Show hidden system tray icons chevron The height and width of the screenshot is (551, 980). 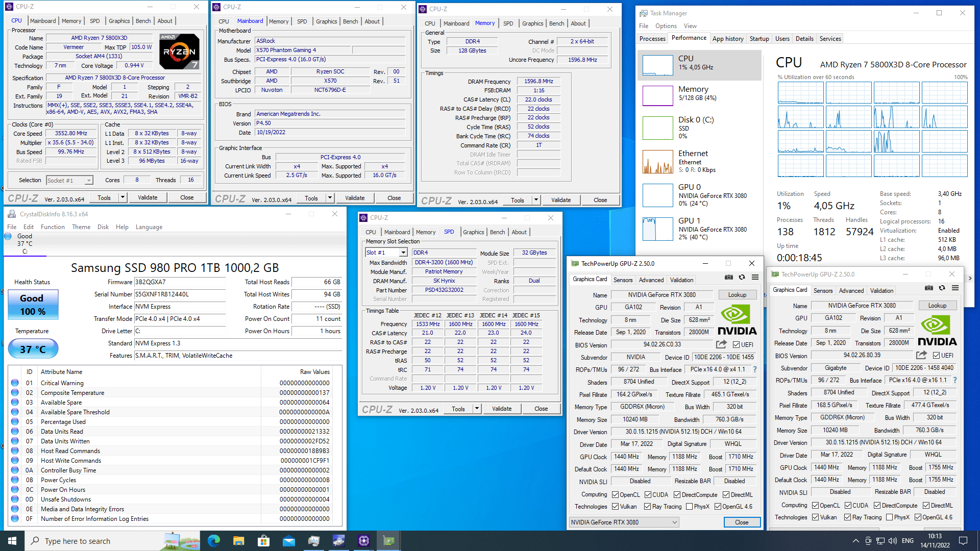(x=855, y=541)
